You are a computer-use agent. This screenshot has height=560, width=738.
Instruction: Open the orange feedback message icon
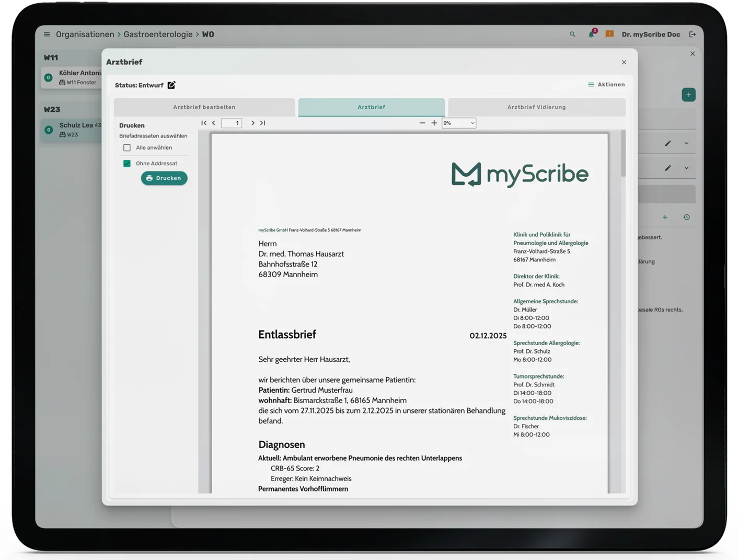[609, 35]
